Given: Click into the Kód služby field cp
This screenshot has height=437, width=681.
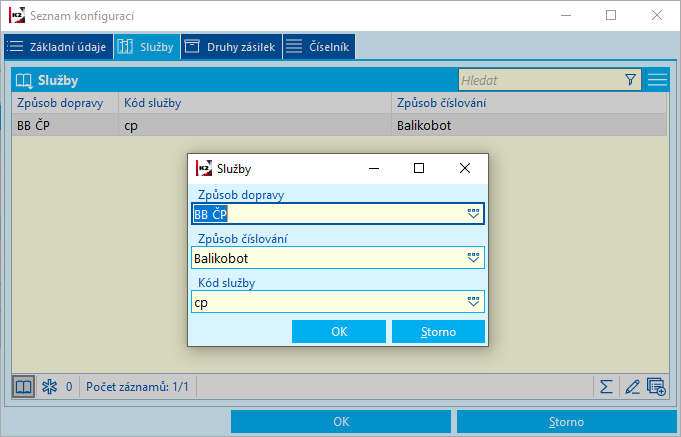Looking at the screenshot, I should point(337,302).
